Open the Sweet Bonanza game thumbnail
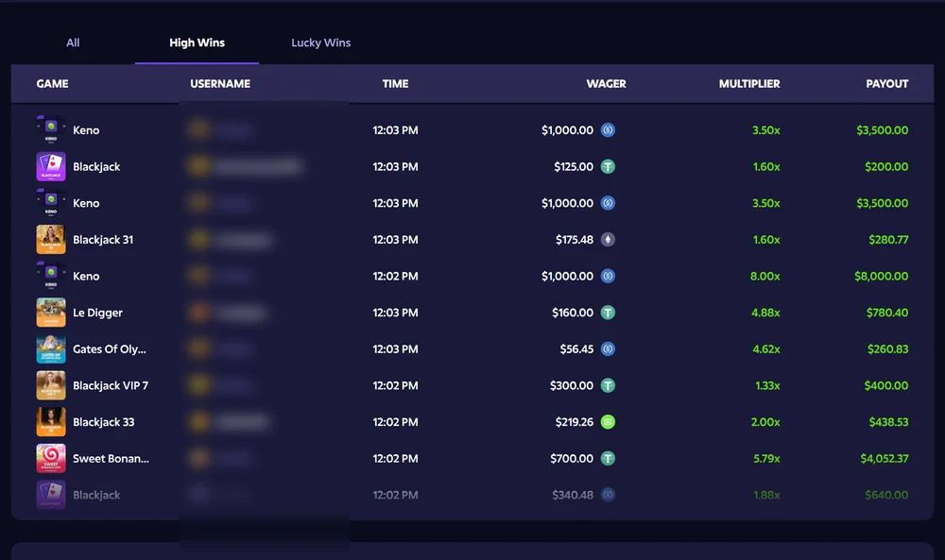Viewport: 945px width, 560px height. point(51,459)
